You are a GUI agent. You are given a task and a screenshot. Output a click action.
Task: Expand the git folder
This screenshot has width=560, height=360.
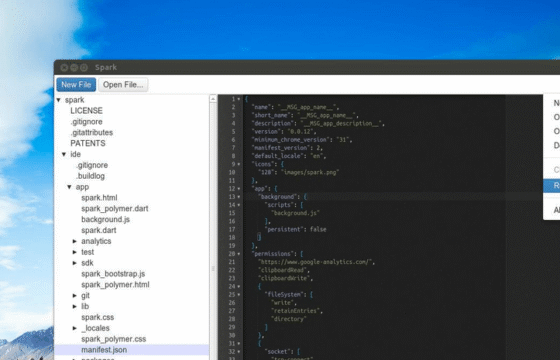(75, 296)
